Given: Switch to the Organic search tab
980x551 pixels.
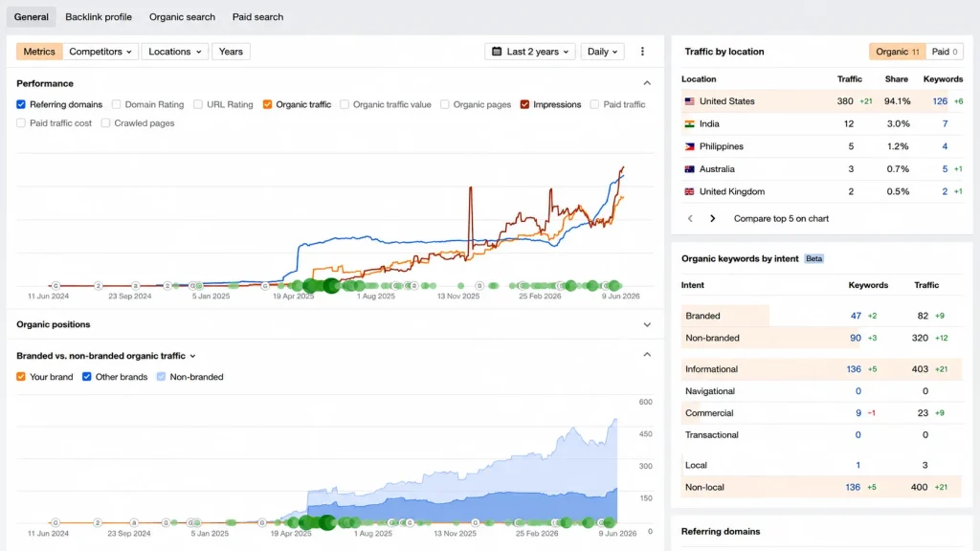Looking at the screenshot, I should pyautogui.click(x=182, y=17).
